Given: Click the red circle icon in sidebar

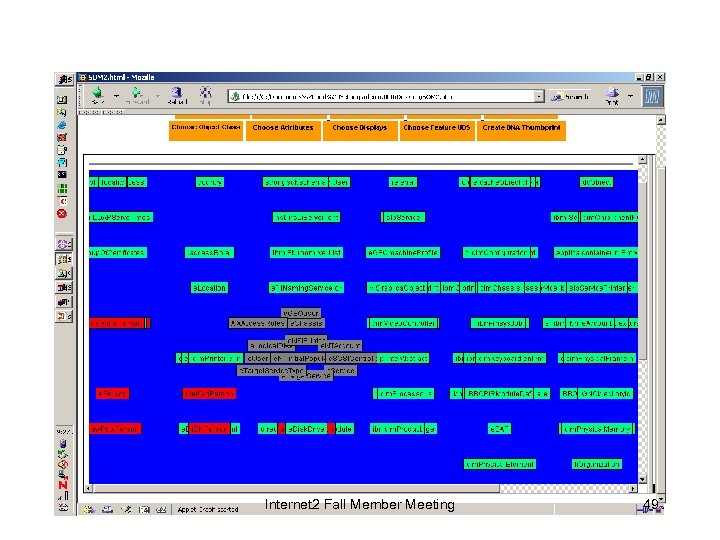Looking at the screenshot, I should (x=62, y=214).
